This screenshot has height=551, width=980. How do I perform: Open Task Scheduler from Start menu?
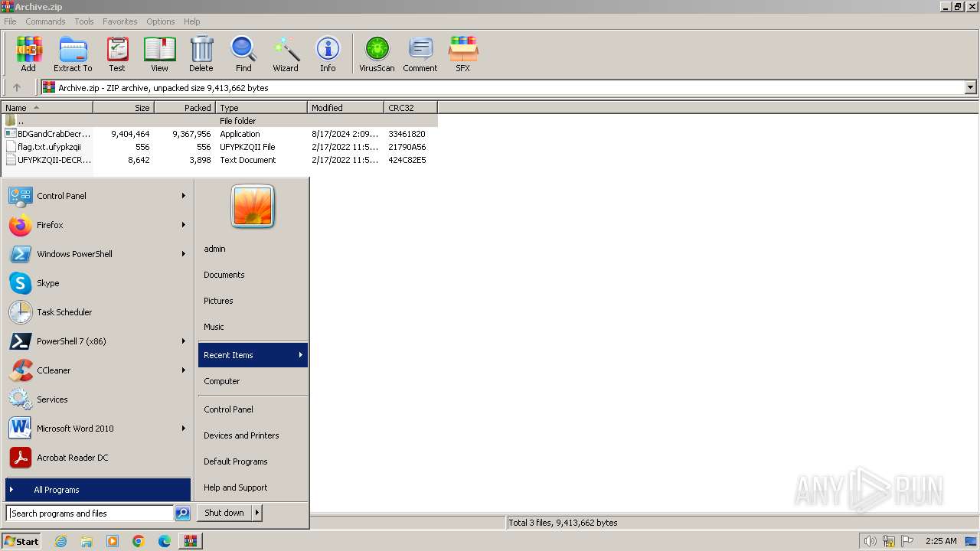pos(98,312)
